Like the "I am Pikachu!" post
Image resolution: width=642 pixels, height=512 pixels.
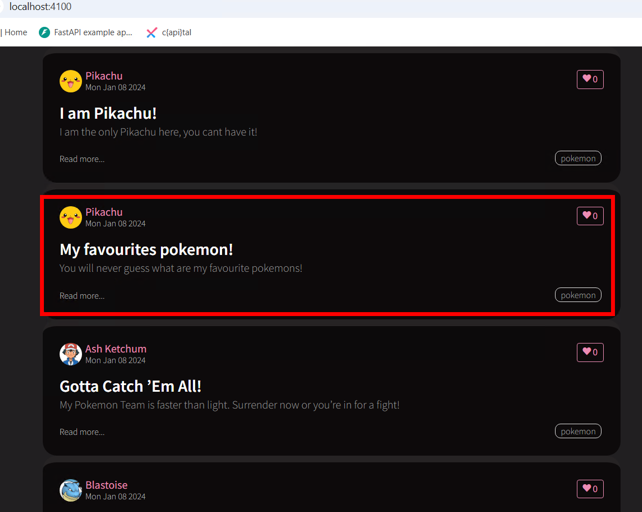click(590, 79)
